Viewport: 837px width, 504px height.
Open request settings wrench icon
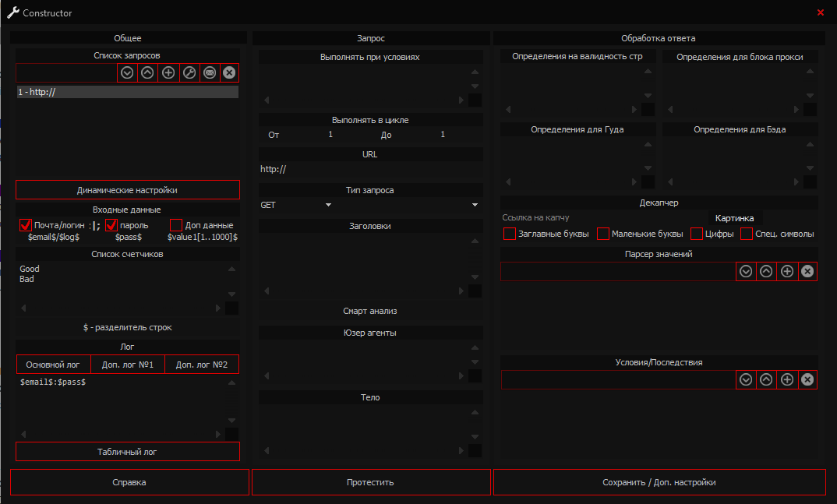click(189, 72)
